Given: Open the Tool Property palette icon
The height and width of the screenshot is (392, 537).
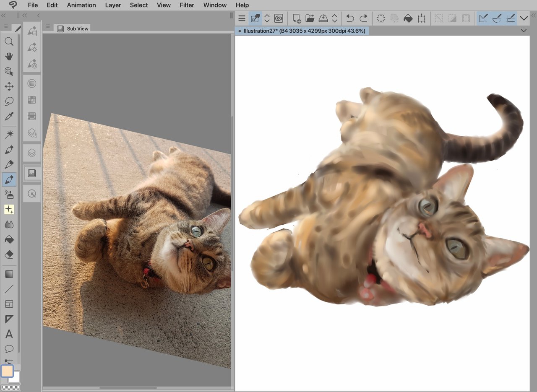Looking at the screenshot, I should click(32, 47).
